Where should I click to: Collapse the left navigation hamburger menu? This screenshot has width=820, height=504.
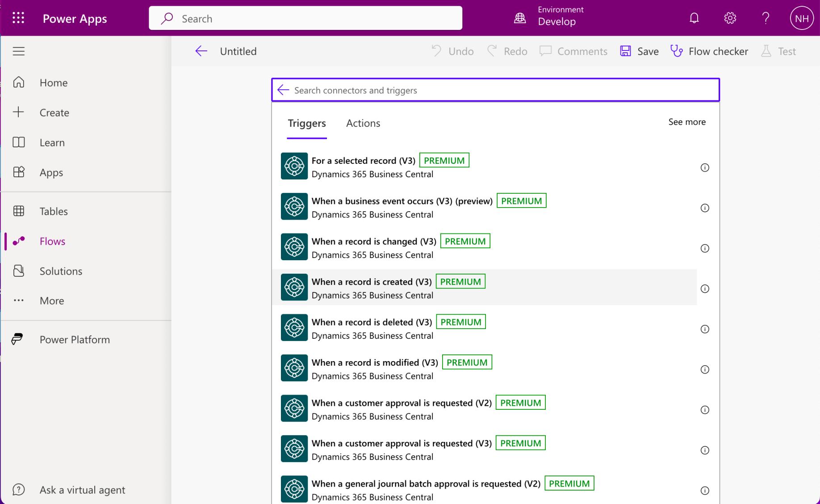click(x=18, y=51)
